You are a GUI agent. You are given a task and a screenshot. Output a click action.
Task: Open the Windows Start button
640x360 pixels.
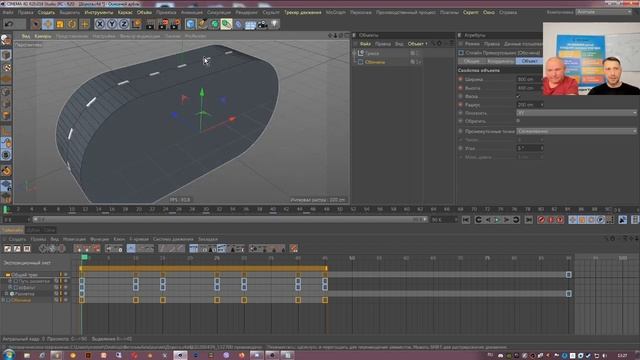click(8, 355)
